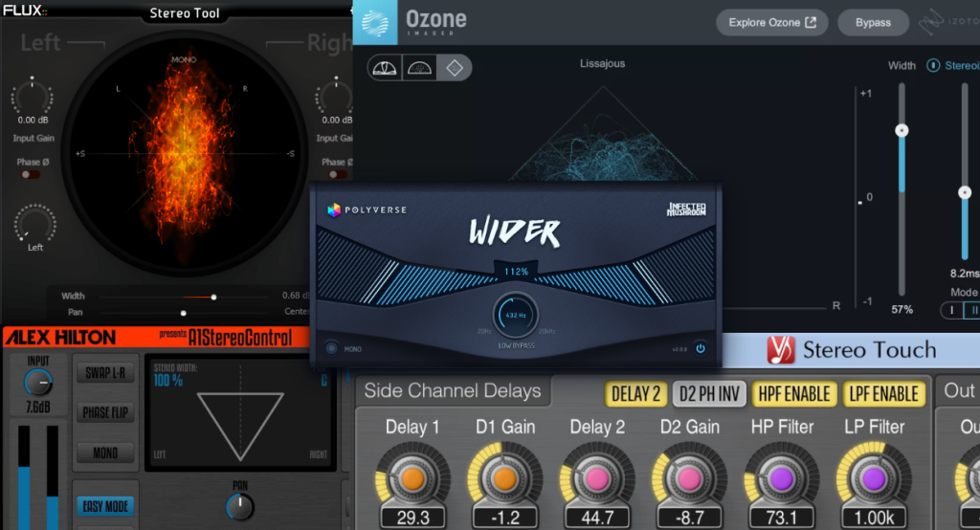The width and height of the screenshot is (980, 530).
Task: Toggle the right Phase Ø switch in FLUX
Action: tap(338, 174)
